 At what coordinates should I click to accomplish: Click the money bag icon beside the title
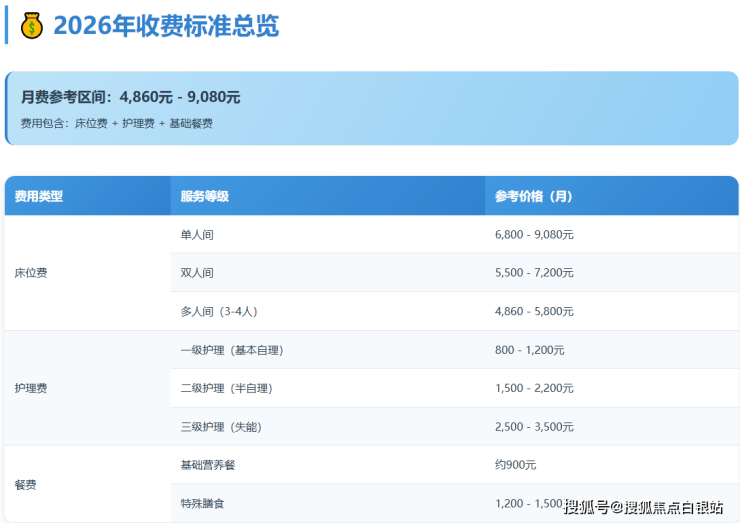point(32,25)
